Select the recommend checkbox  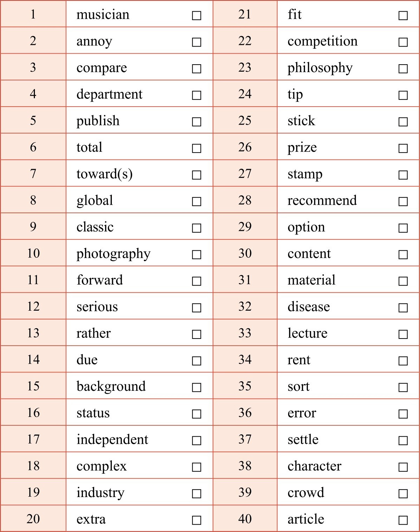(x=403, y=202)
